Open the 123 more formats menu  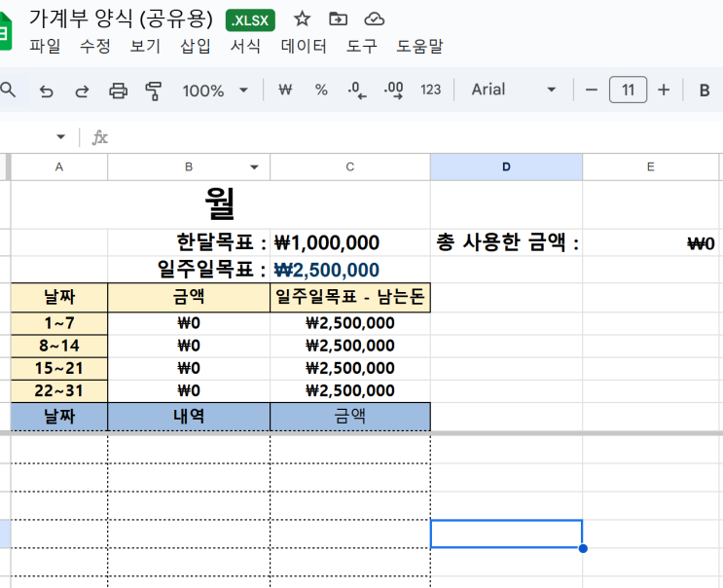[x=431, y=90]
